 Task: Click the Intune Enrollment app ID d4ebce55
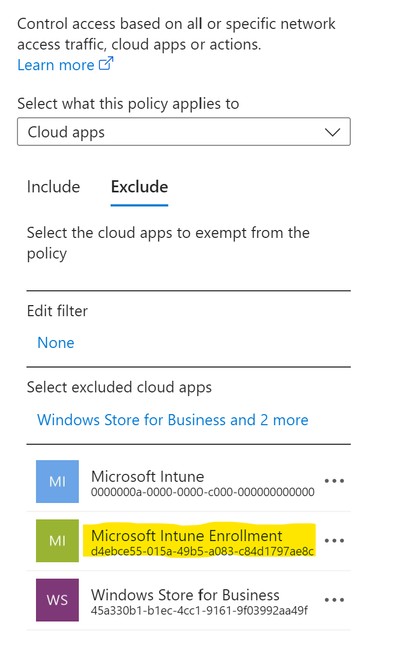point(202,551)
